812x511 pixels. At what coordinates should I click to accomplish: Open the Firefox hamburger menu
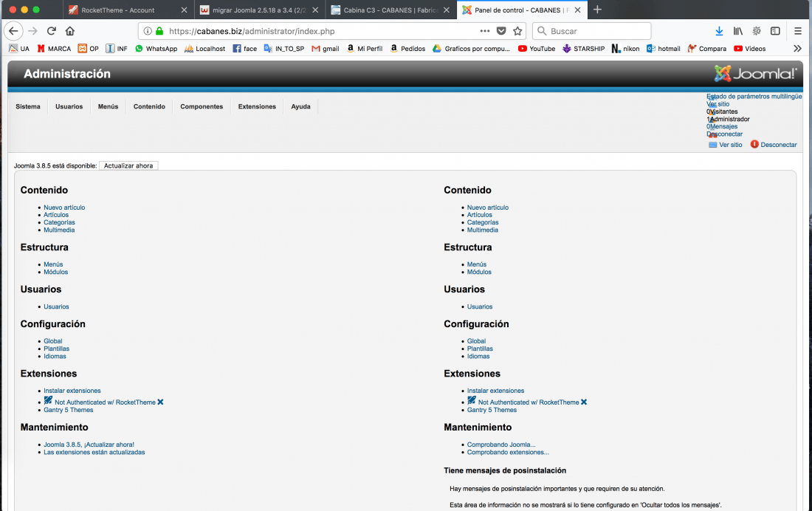798,31
